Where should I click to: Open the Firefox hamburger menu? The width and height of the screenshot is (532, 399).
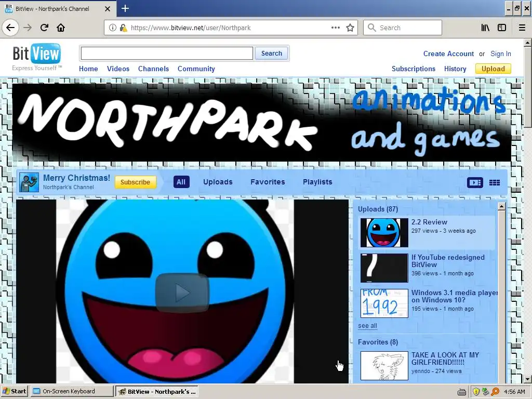(522, 28)
